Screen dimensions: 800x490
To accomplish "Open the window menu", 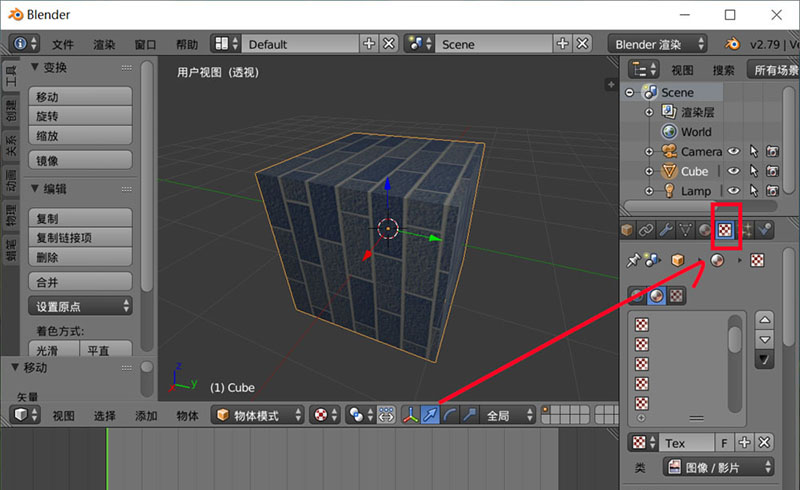I will coord(145,44).
